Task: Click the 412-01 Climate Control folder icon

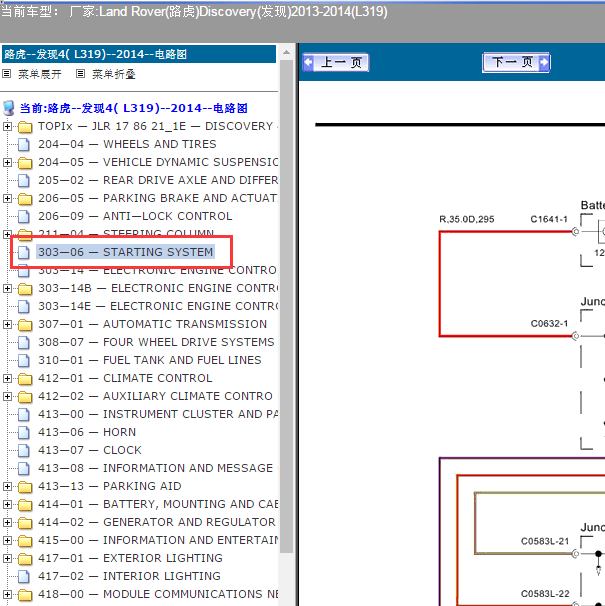Action: click(x=25, y=379)
